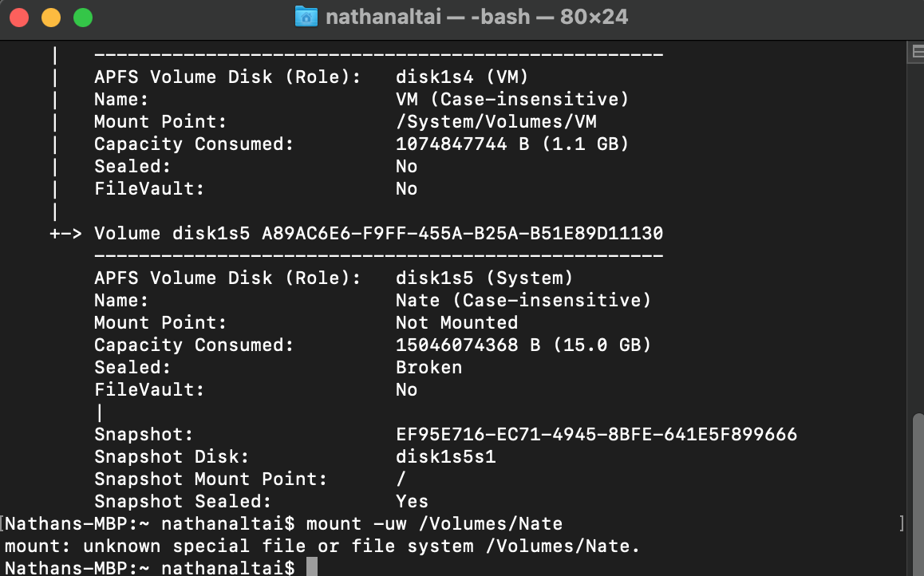This screenshot has width=924, height=576.
Task: Minimize the window with the yellow button
Action: 51,17
